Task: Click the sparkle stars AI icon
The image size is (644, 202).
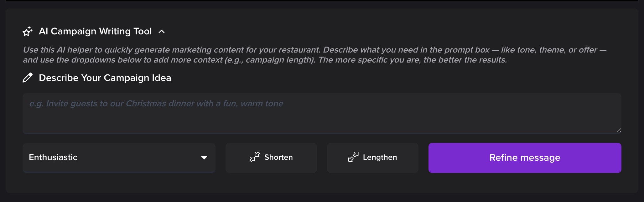Action: click(x=28, y=31)
